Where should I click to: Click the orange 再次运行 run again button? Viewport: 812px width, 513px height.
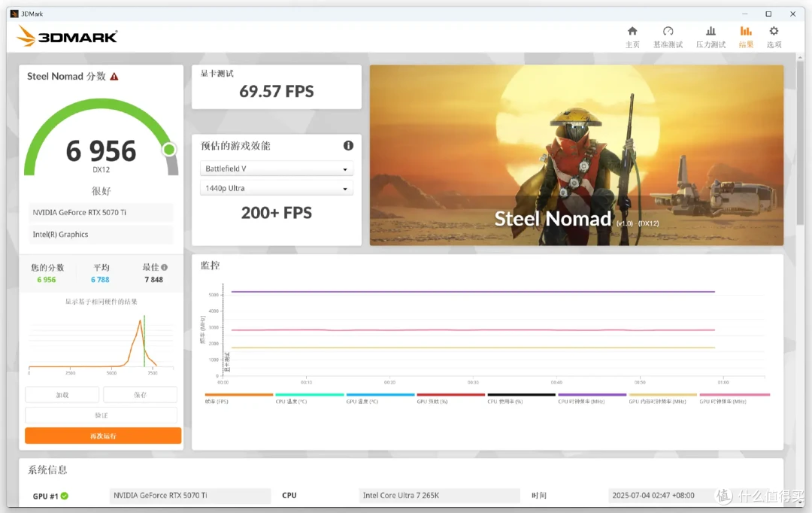[103, 436]
